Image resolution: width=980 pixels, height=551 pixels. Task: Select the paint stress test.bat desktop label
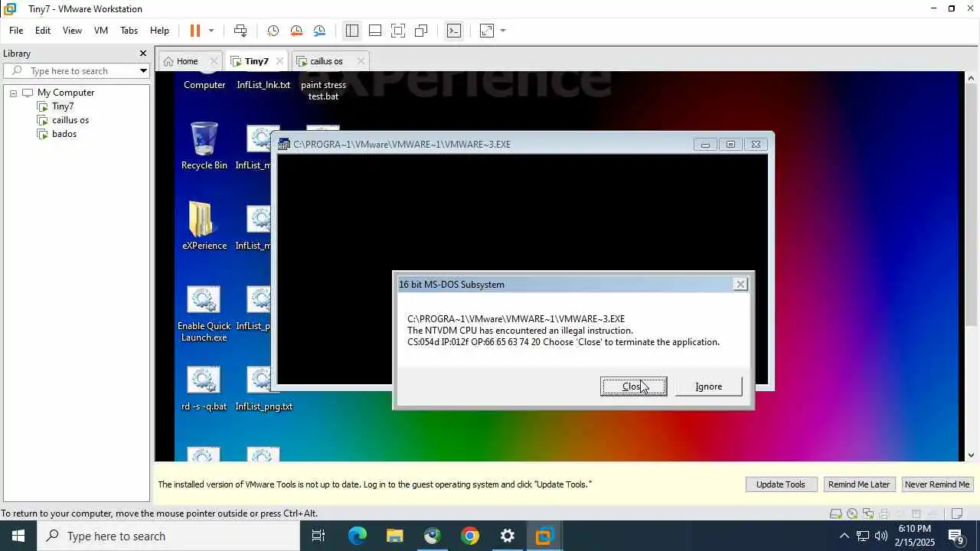point(323,90)
